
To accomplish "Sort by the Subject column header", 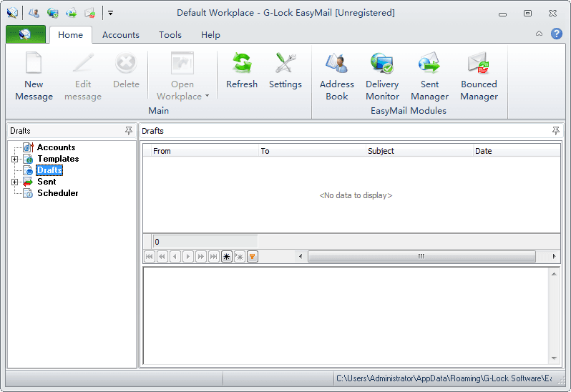I will (x=419, y=151).
